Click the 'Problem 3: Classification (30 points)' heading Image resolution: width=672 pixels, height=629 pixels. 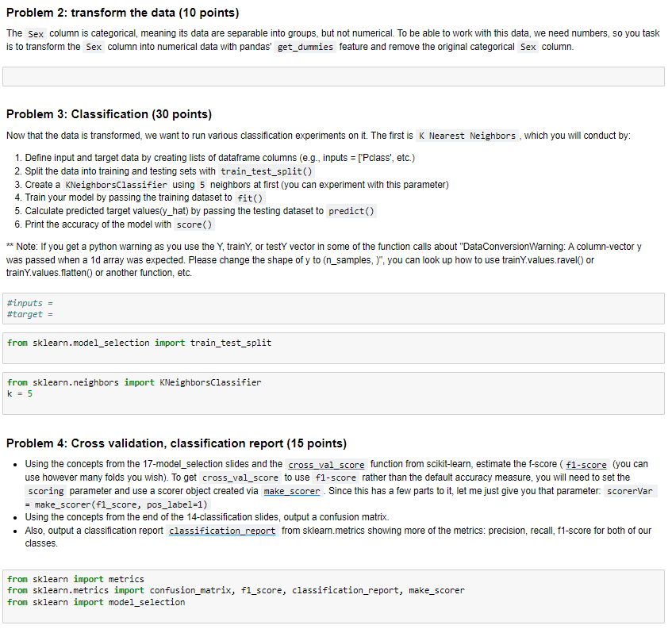(109, 114)
